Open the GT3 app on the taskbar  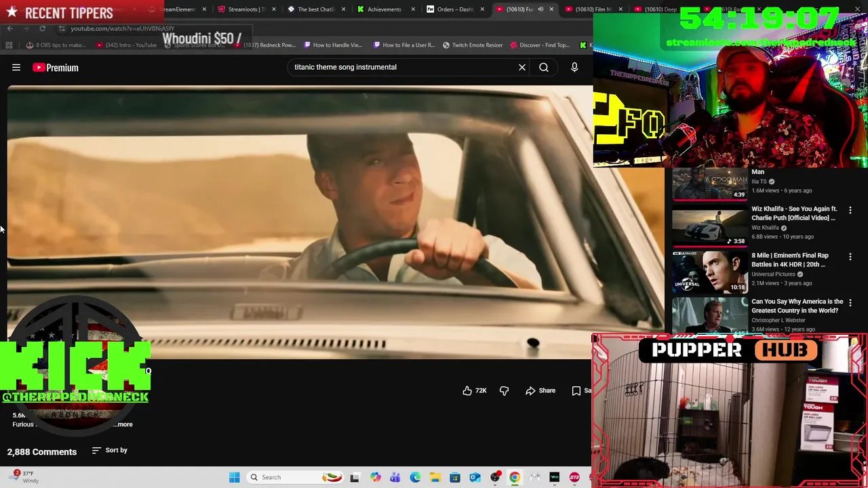point(574,477)
